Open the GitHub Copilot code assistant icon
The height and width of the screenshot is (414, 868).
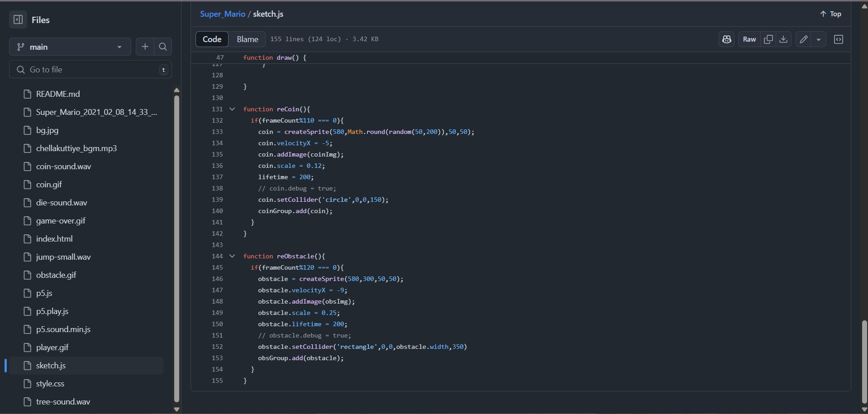[726, 39]
